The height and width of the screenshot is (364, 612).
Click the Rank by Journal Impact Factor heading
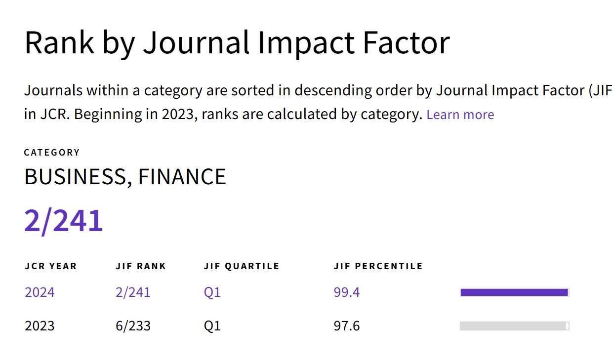[237, 42]
